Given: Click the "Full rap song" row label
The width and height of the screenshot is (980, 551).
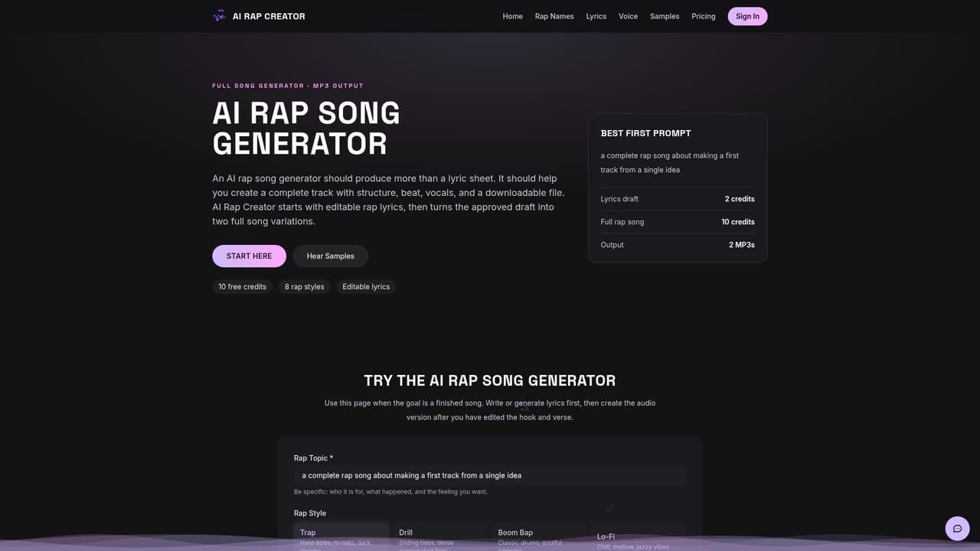Looking at the screenshot, I should (622, 222).
